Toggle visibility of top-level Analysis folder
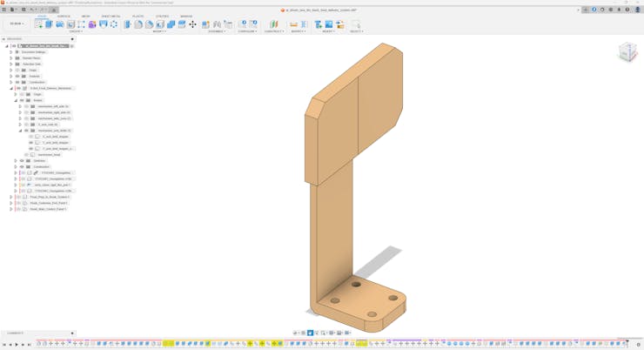The width and height of the screenshot is (644, 350). click(17, 76)
